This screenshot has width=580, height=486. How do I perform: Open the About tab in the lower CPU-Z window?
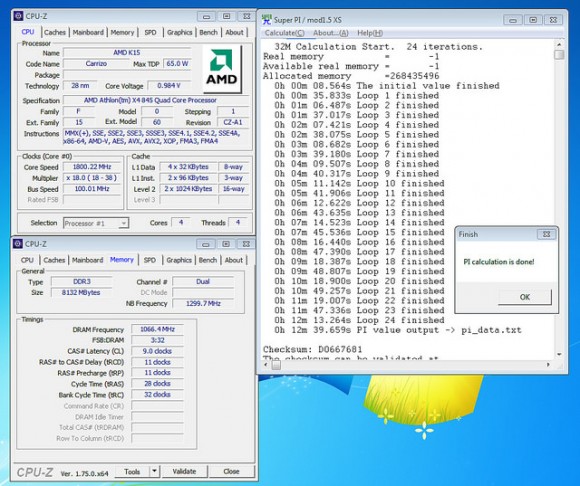[x=234, y=260]
